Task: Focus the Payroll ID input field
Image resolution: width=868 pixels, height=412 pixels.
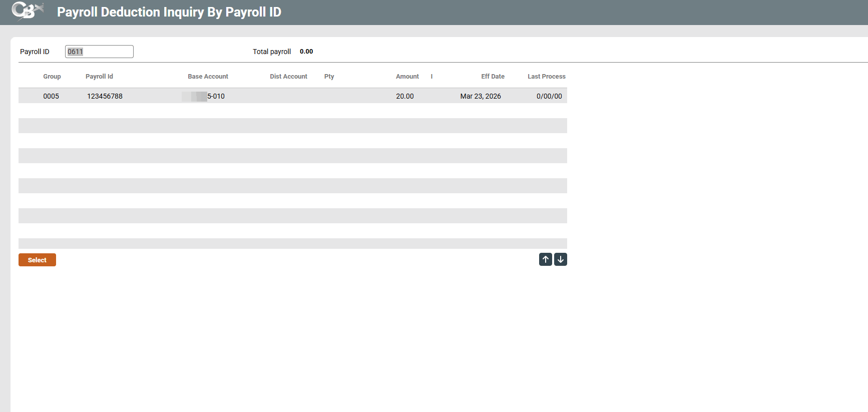Action: pos(99,52)
